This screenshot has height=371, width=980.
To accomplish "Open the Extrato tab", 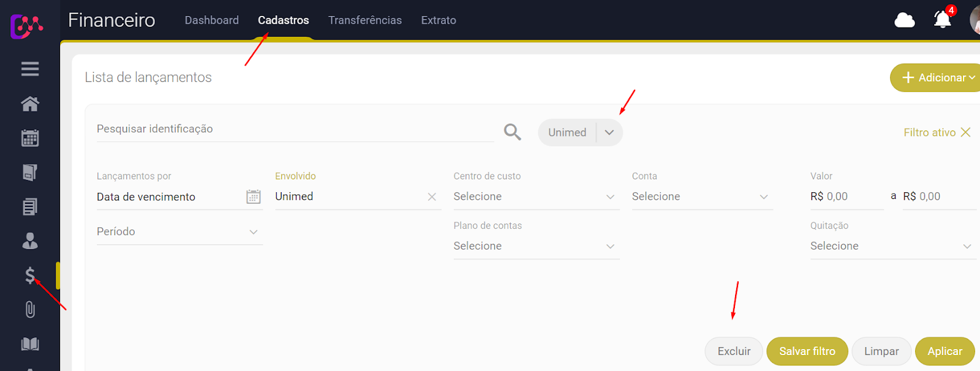I will [x=438, y=20].
